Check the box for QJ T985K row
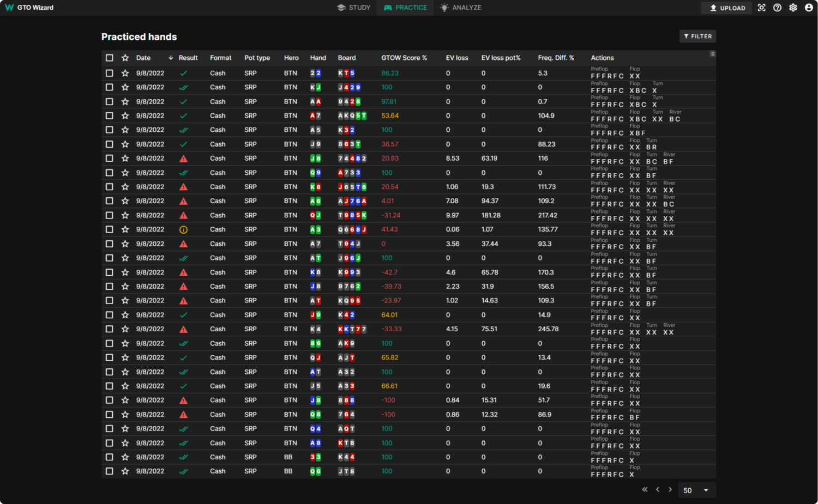The image size is (818, 504). pos(110,215)
